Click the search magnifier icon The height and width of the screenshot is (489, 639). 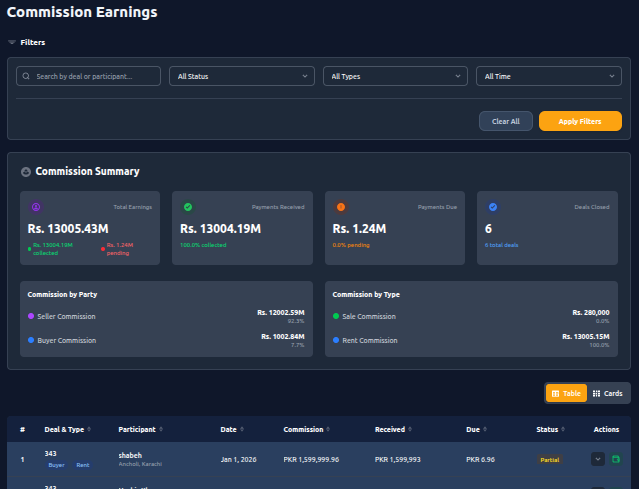[x=27, y=76]
